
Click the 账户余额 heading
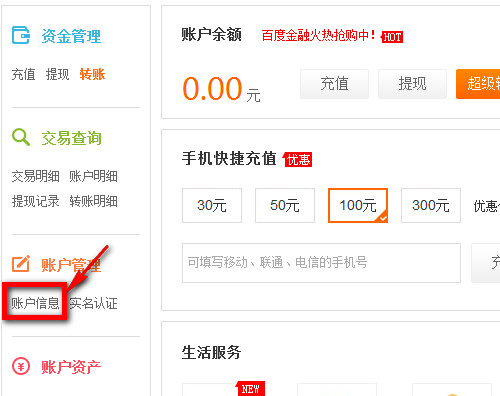(x=211, y=35)
